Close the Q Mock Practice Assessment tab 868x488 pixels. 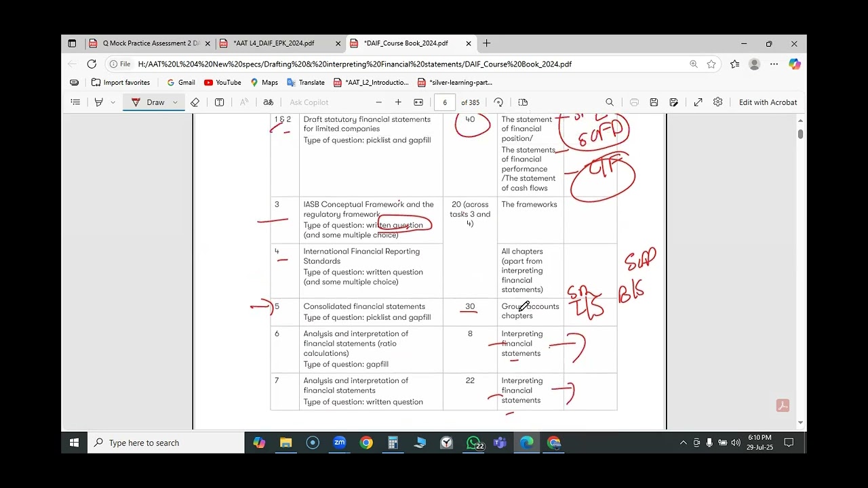point(208,43)
